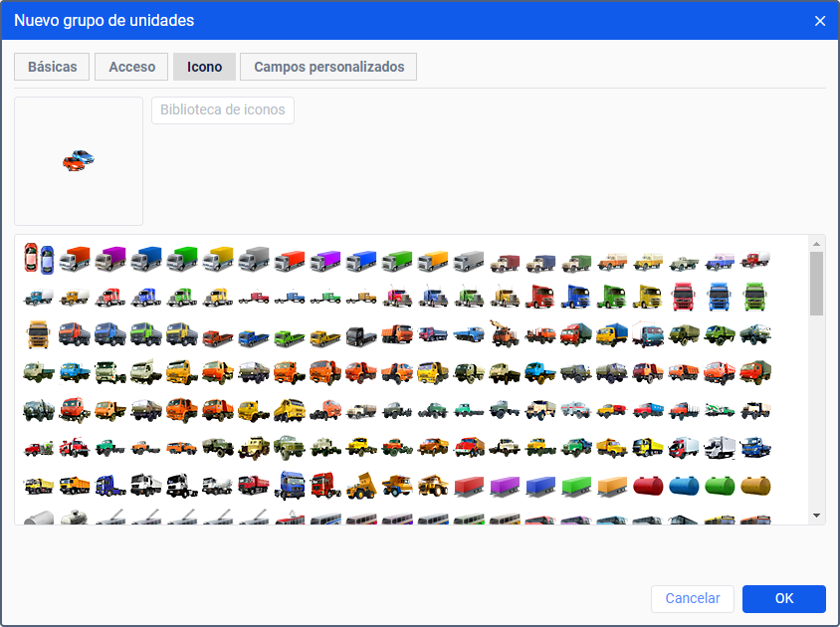Go to Campos personalizados tab
This screenshot has height=627, width=840.
[328, 67]
